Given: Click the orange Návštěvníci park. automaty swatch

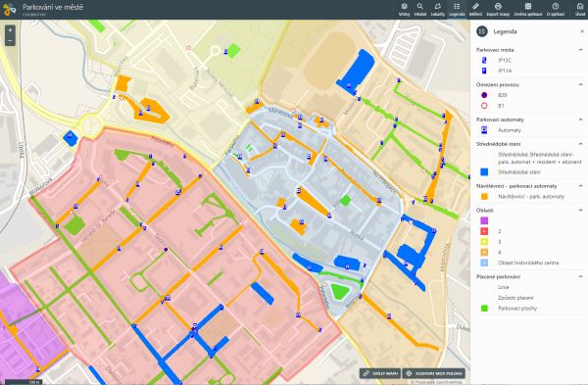Looking at the screenshot, I should (484, 197).
